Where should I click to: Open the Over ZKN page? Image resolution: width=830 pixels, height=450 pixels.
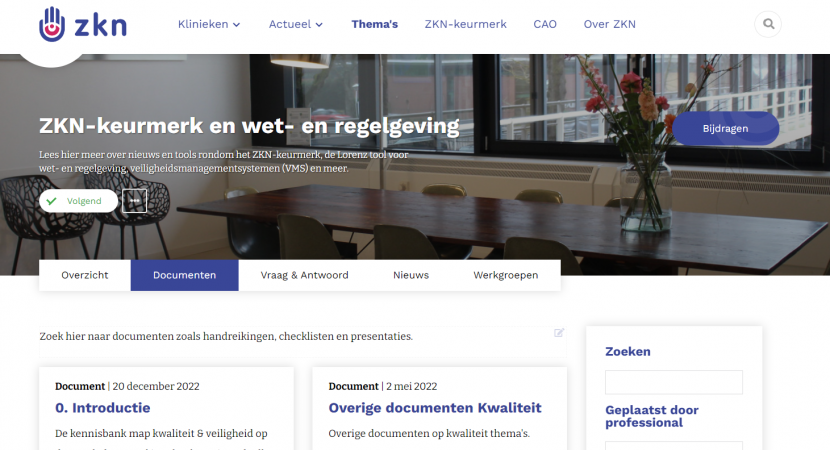609,24
